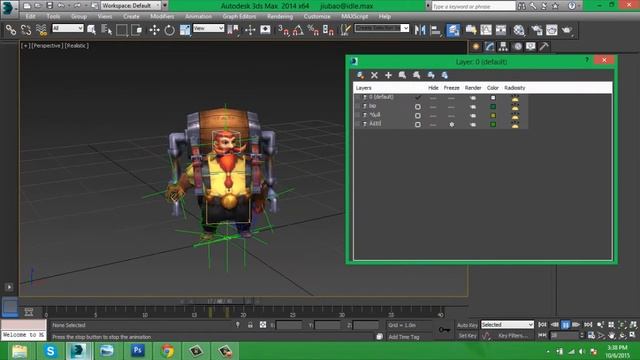Click the Auto Key button
This screenshot has width=640, height=360.
(467, 325)
